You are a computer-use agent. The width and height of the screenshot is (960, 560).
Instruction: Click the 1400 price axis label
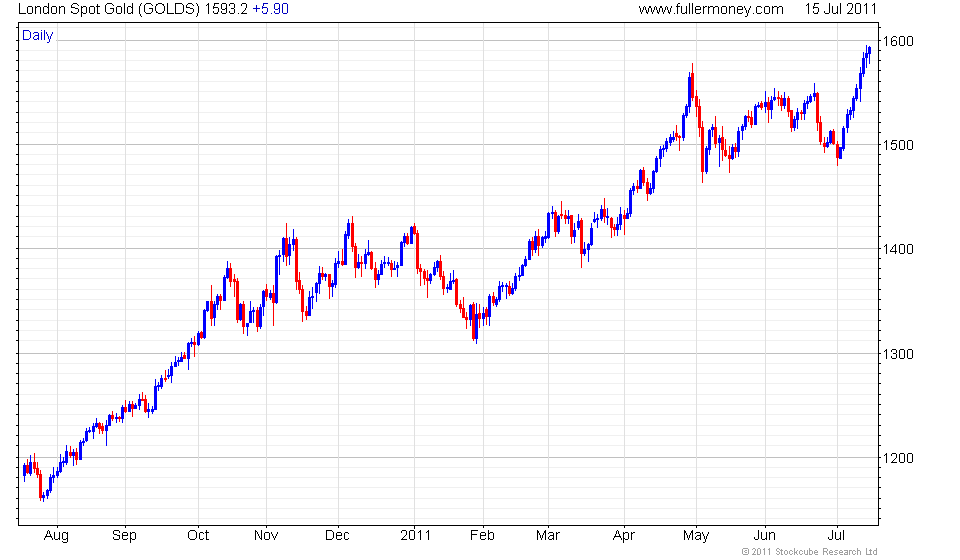point(898,249)
